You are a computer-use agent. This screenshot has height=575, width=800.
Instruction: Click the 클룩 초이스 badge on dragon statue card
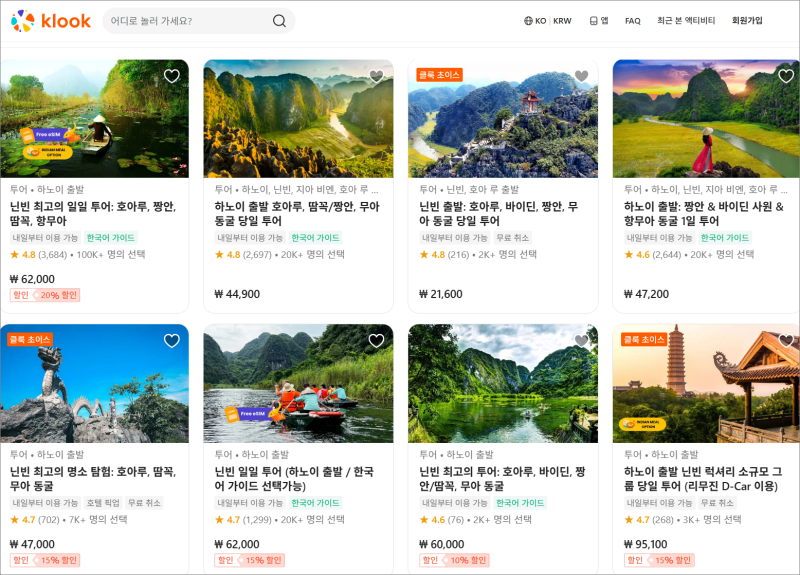point(30,340)
